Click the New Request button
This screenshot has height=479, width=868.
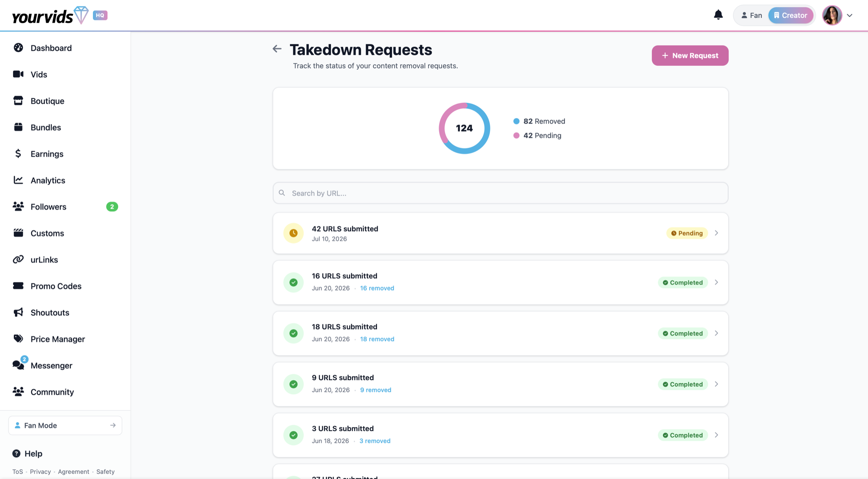tap(690, 56)
